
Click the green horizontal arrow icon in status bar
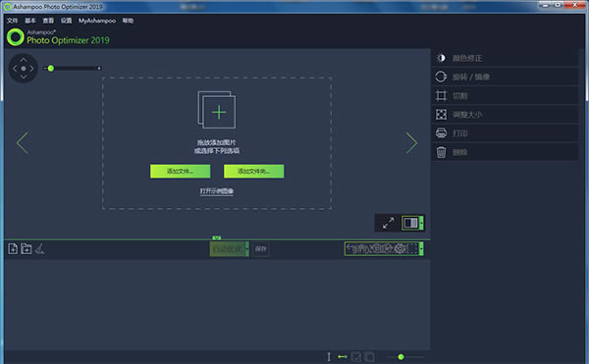click(x=343, y=356)
